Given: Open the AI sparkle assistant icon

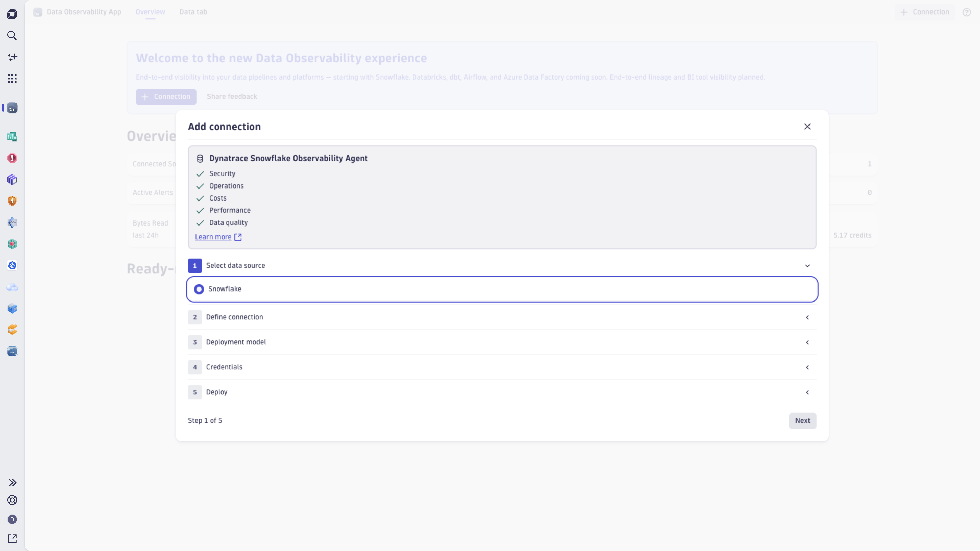Looking at the screenshot, I should click(12, 57).
